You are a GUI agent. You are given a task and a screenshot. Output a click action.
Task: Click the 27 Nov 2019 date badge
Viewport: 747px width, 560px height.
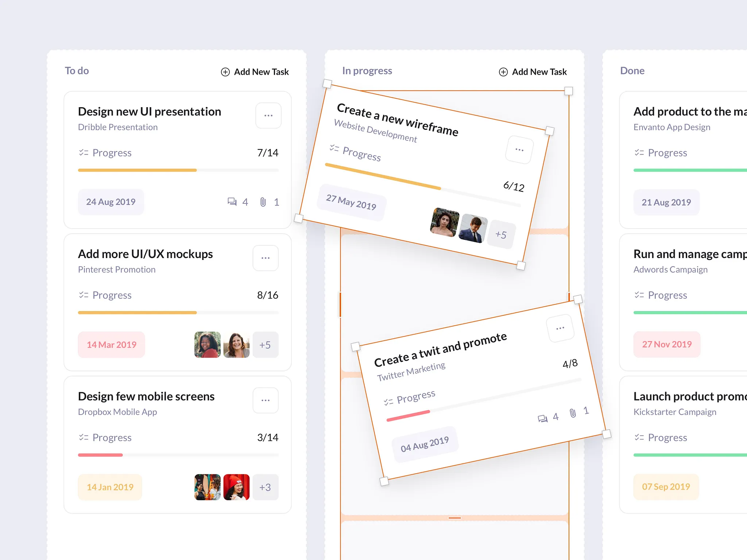667,344
